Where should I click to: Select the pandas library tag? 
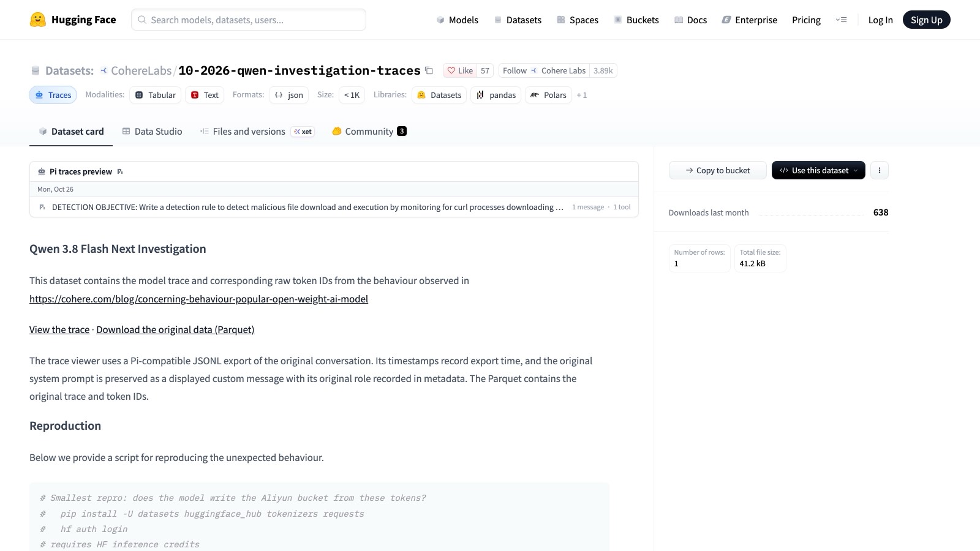pyautogui.click(x=496, y=95)
